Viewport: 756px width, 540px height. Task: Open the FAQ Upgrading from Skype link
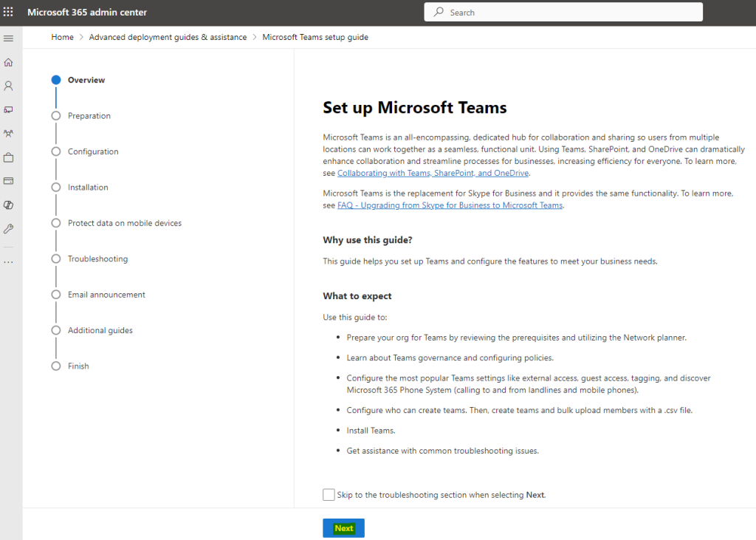coord(450,205)
